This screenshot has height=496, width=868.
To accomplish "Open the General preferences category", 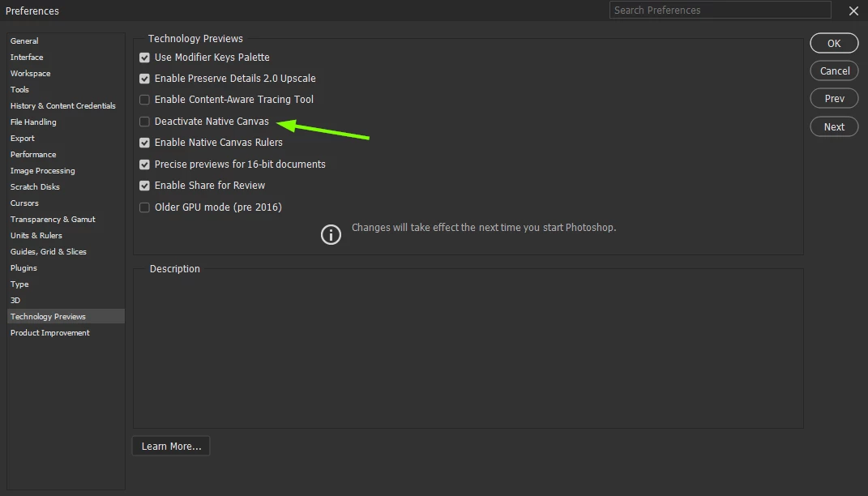I will coord(66,41).
